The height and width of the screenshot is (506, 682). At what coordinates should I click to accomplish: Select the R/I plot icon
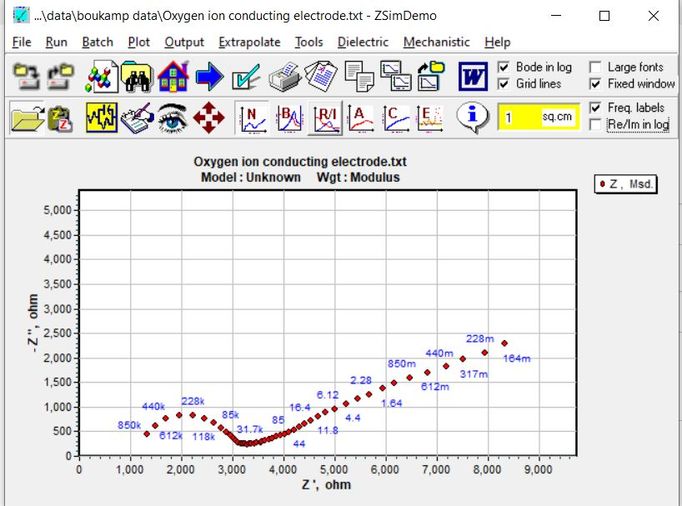326,118
